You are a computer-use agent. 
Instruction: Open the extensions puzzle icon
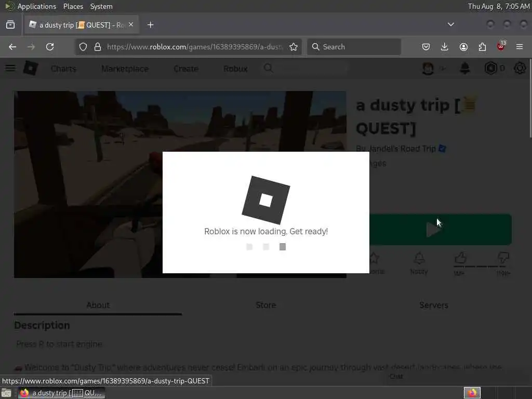(x=482, y=47)
